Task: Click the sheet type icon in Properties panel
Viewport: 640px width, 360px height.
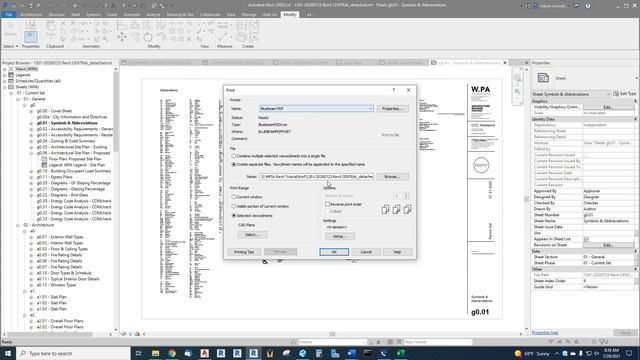Action: coord(543,78)
